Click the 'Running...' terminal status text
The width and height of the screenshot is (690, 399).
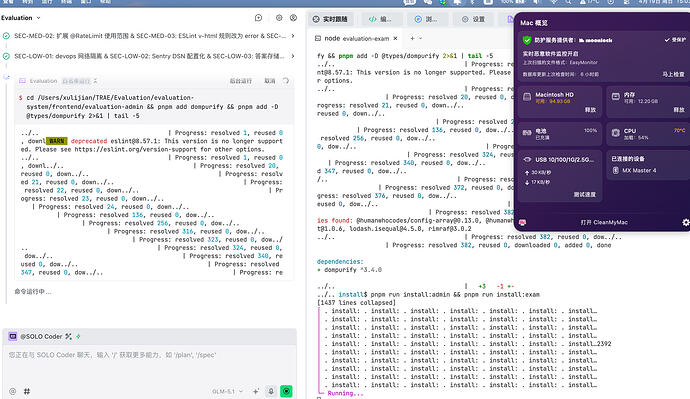click(x=345, y=393)
